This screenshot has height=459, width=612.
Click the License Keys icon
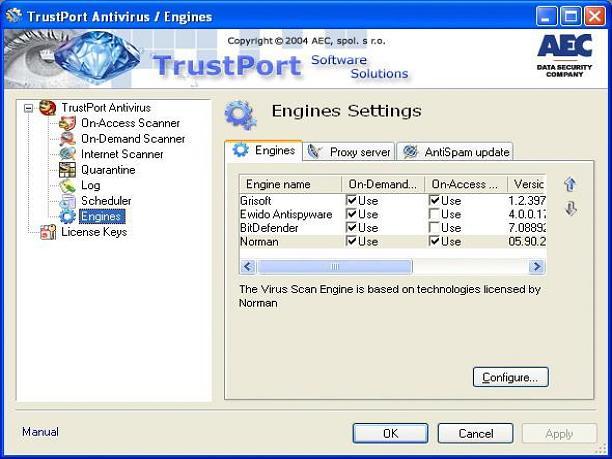click(47, 232)
